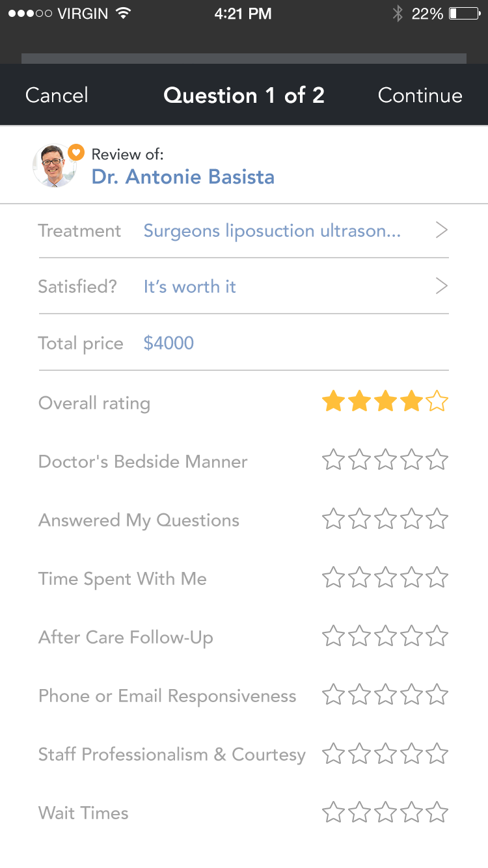
Task: Expand Treatment options chevron
Action: tap(442, 230)
